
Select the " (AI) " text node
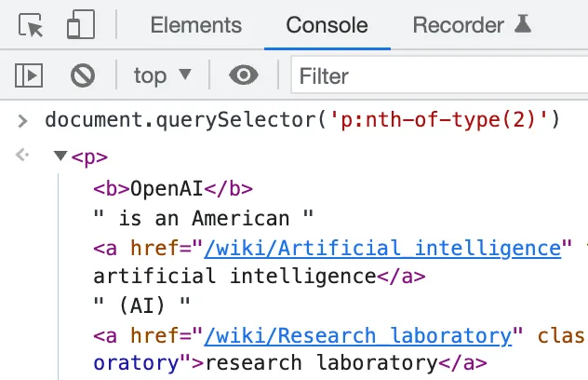coord(141,305)
